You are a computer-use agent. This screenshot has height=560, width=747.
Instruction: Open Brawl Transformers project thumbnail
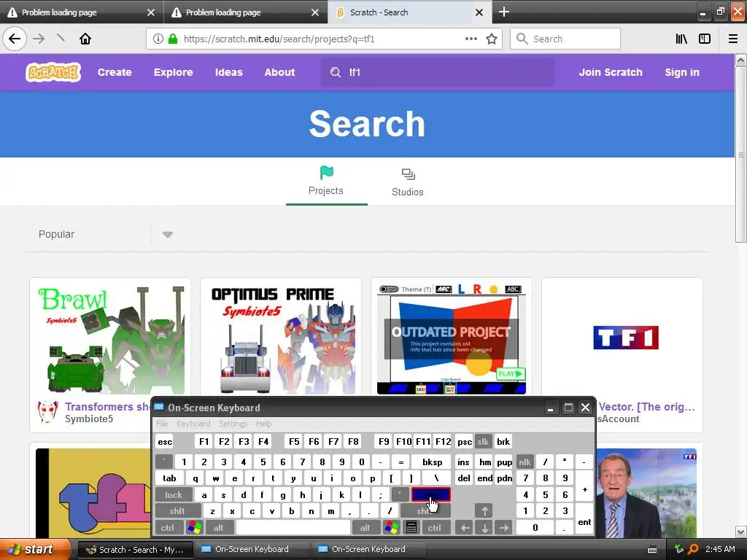point(111,338)
